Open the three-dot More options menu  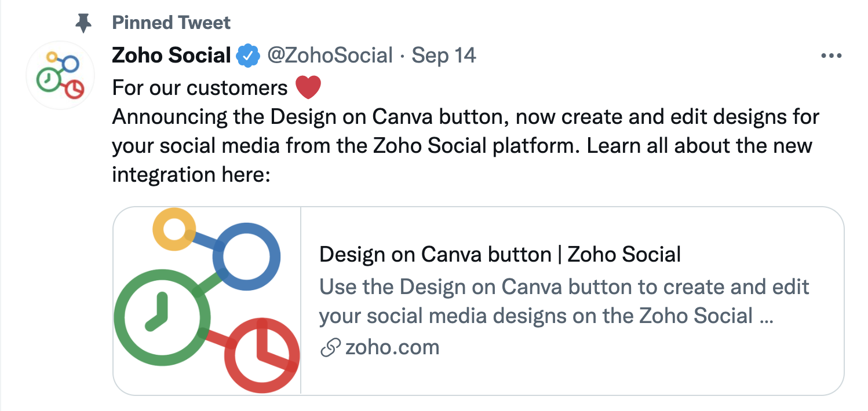tap(831, 56)
